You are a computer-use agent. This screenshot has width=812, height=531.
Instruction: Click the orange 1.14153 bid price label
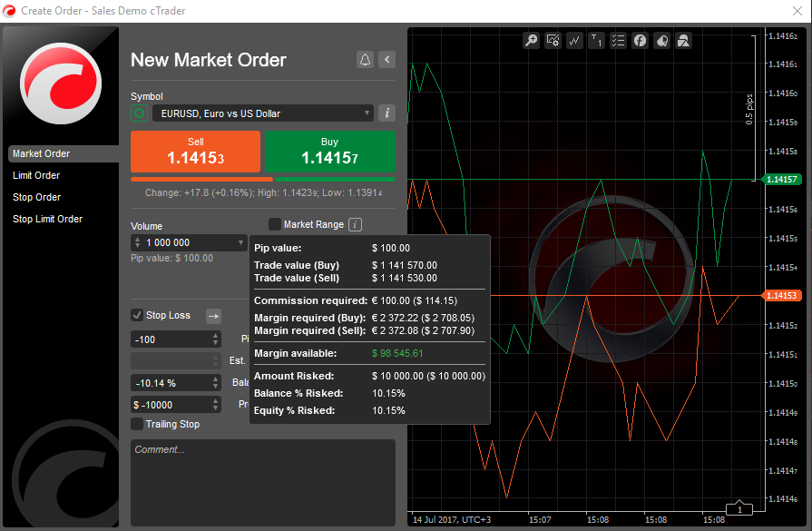tap(782, 295)
